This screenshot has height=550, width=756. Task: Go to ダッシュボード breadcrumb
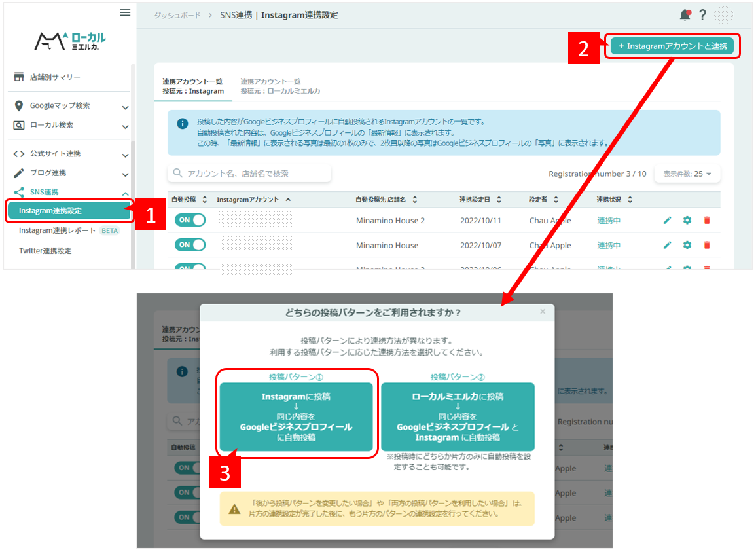click(177, 16)
